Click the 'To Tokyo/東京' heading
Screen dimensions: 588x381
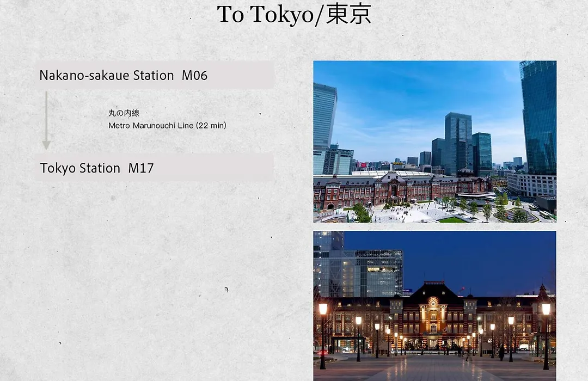pyautogui.click(x=294, y=15)
